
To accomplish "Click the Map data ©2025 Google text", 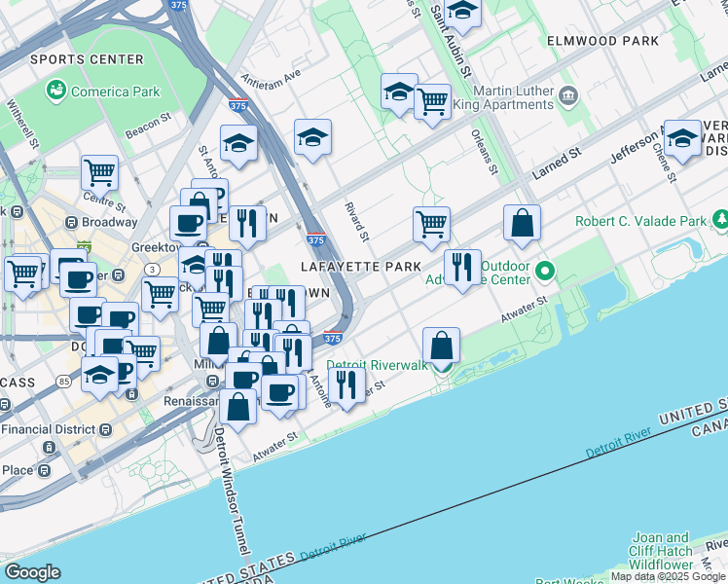I will 668,577.
